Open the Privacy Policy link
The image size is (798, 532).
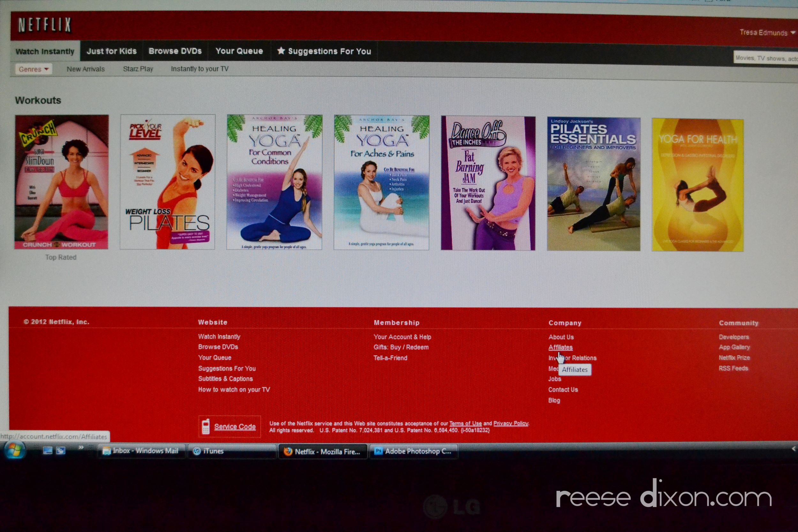(x=511, y=423)
